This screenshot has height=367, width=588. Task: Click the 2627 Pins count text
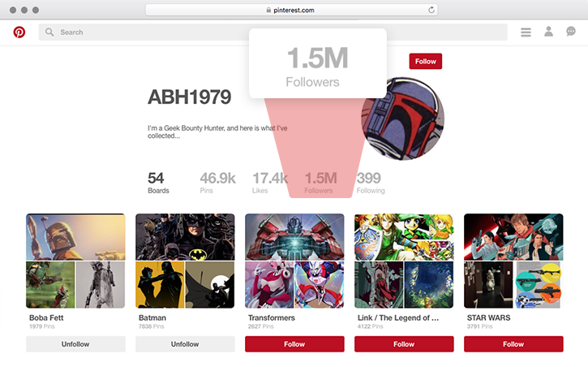pos(260,326)
